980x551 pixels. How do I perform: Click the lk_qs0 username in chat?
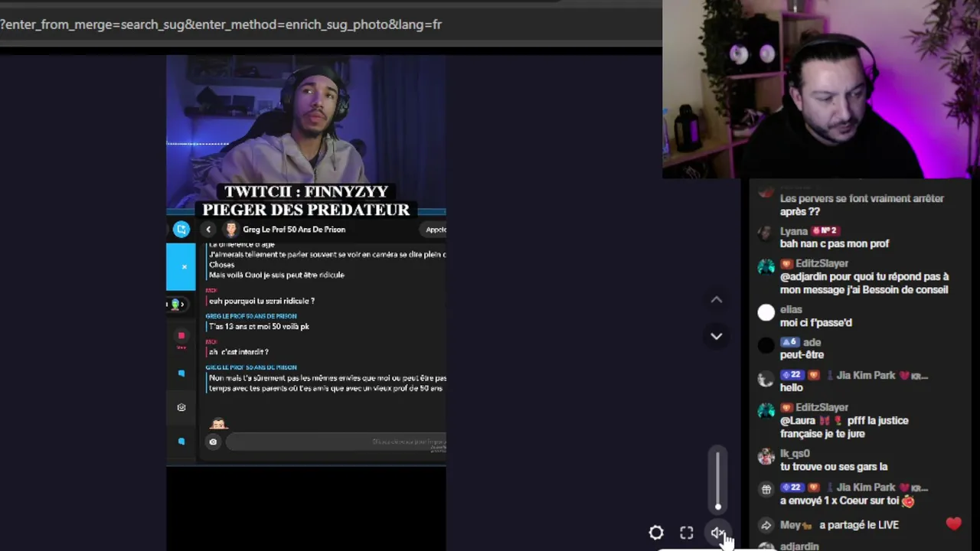tap(793, 454)
